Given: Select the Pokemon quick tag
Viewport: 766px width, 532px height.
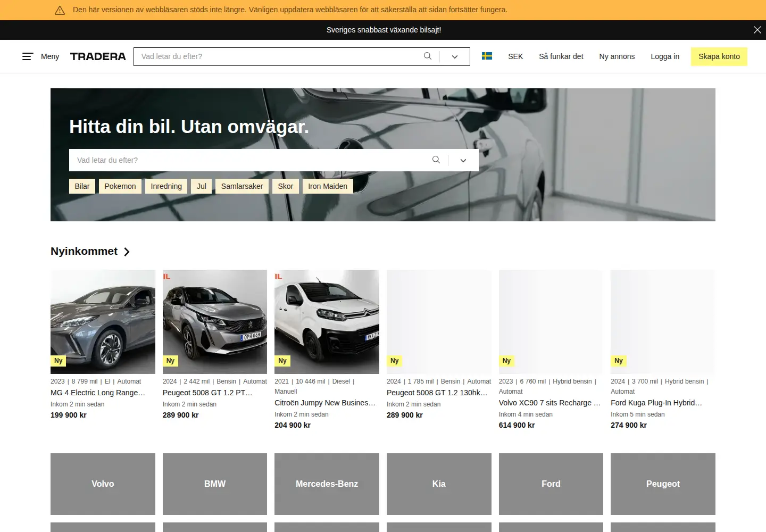Looking at the screenshot, I should click(x=120, y=186).
